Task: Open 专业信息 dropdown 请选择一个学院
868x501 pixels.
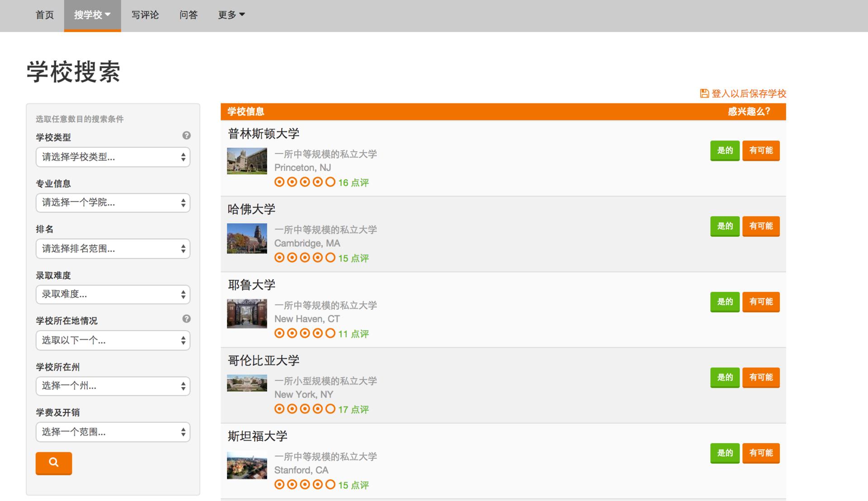Action: [113, 202]
